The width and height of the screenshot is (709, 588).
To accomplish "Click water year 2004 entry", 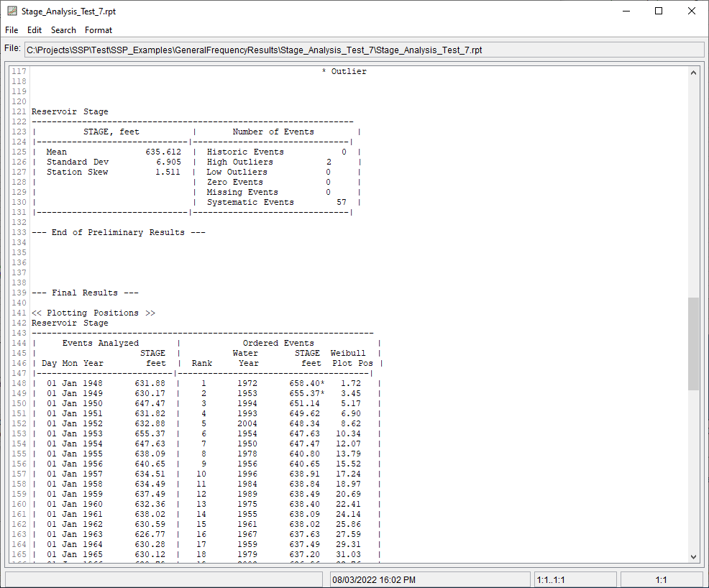I will coord(247,423).
